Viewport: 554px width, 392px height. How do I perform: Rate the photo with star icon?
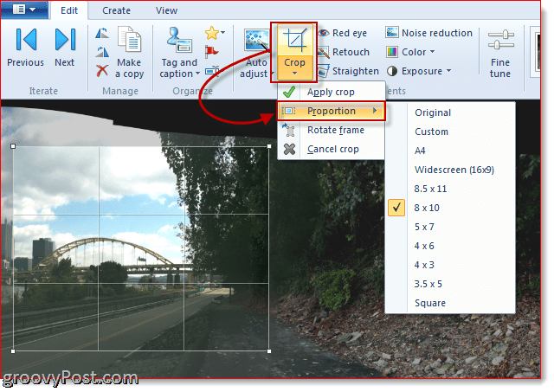coord(211,33)
